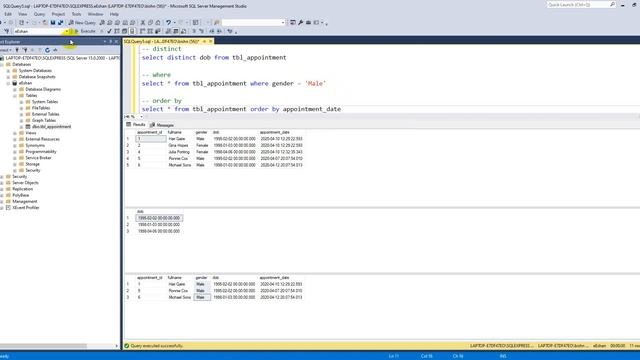Screen dimensions: 640x360
Task: Increase indent toolbar icon
Action: click(x=219, y=31)
